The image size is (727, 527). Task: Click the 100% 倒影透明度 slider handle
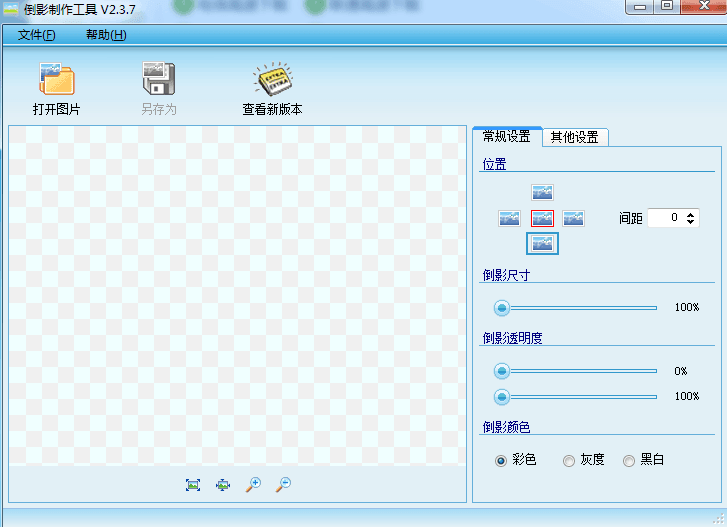click(x=502, y=397)
